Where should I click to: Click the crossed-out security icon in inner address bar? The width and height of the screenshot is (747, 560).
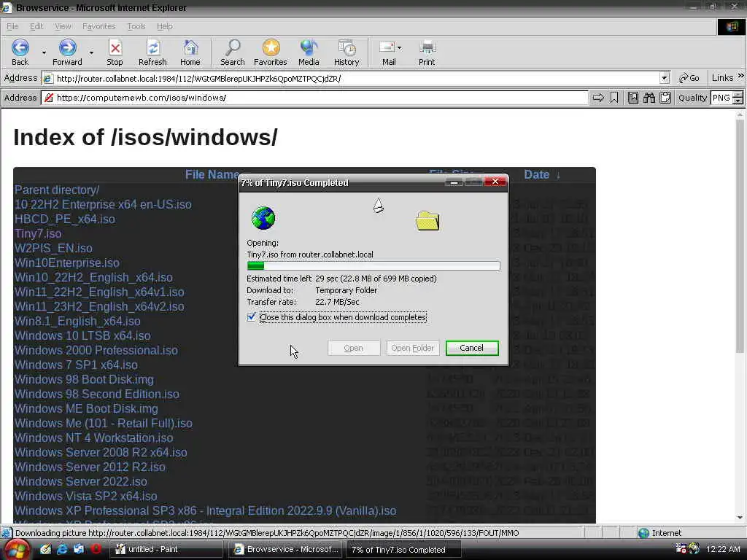pyautogui.click(x=48, y=98)
